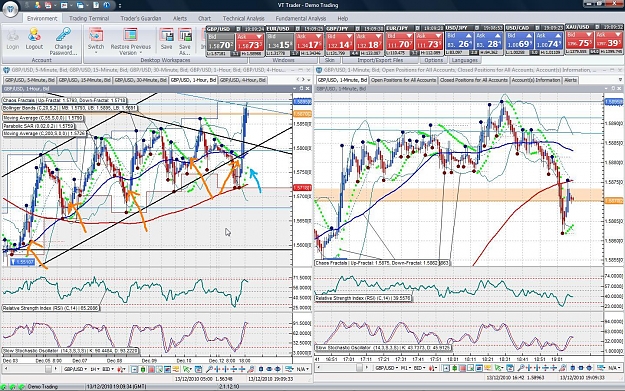
Task: Click Bollinger Bands indicator label on left chart
Action: (70, 108)
